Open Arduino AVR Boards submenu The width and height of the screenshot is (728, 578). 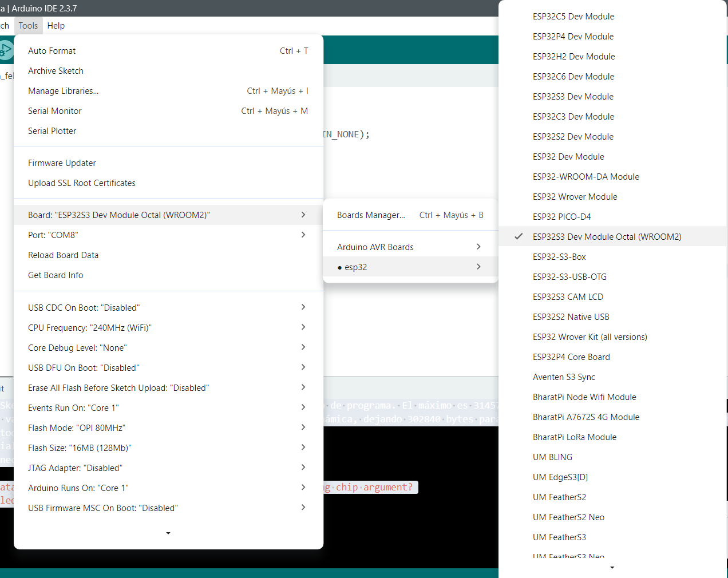point(410,247)
